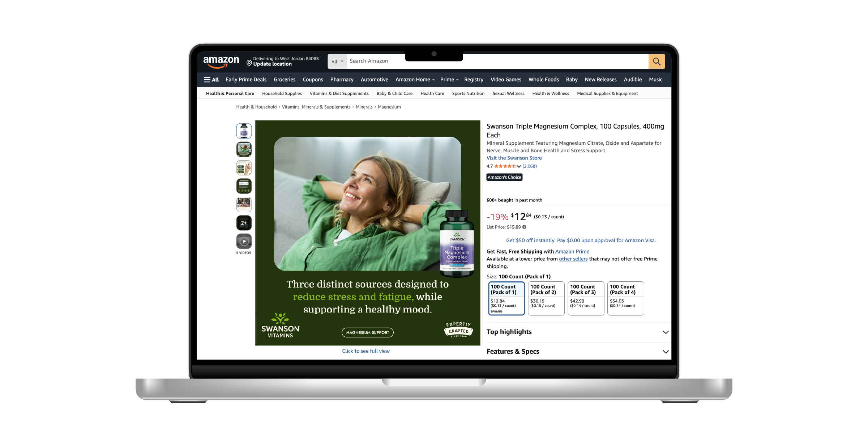868x434 pixels.
Task: Open Music in nav bar
Action: 655,80
